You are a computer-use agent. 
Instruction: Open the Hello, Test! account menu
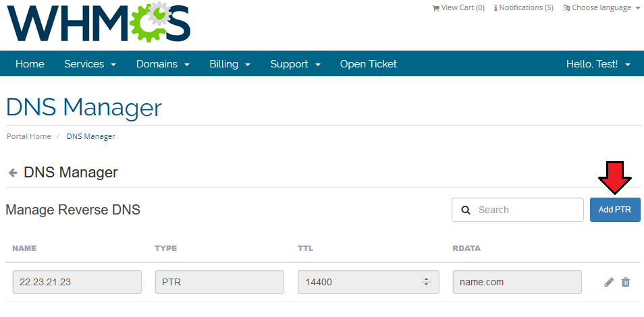click(598, 64)
